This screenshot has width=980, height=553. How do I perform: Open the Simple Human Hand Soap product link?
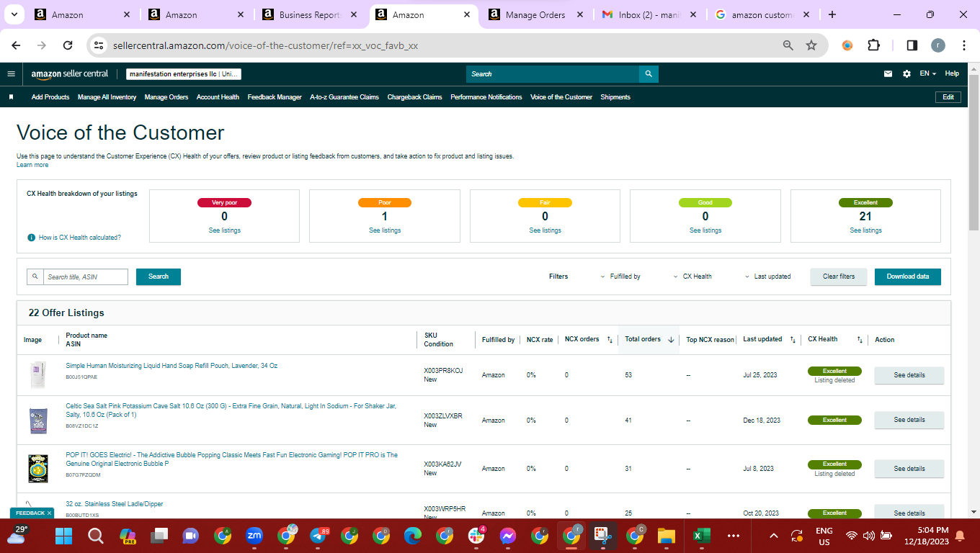[171, 366]
